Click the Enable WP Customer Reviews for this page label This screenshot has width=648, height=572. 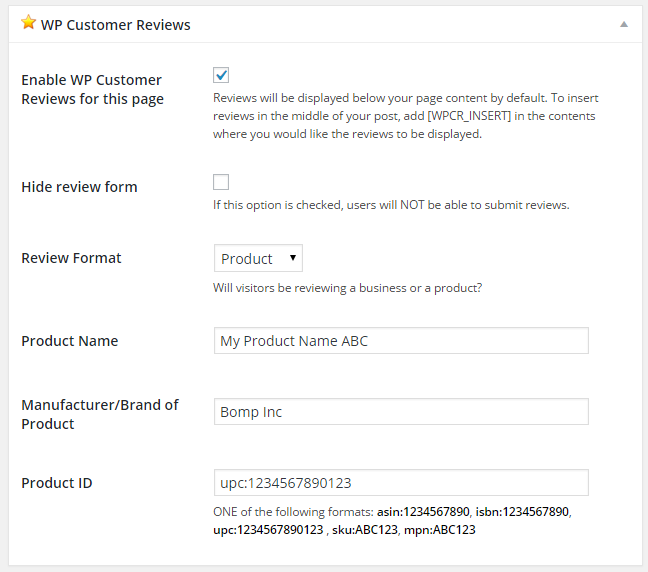(93, 89)
